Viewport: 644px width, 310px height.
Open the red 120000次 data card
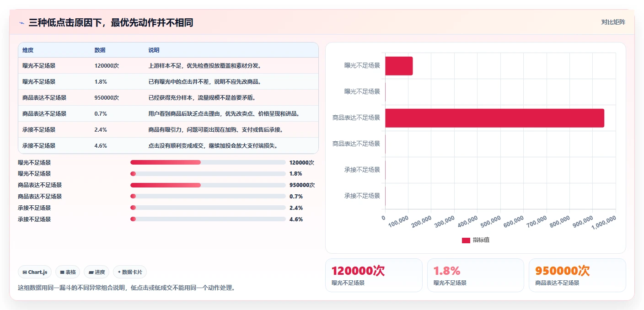(374, 275)
